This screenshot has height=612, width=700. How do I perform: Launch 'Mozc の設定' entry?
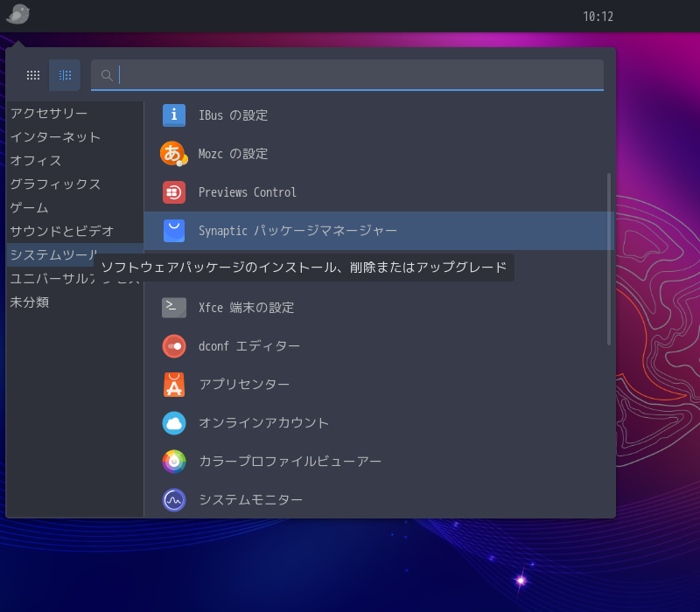379,154
